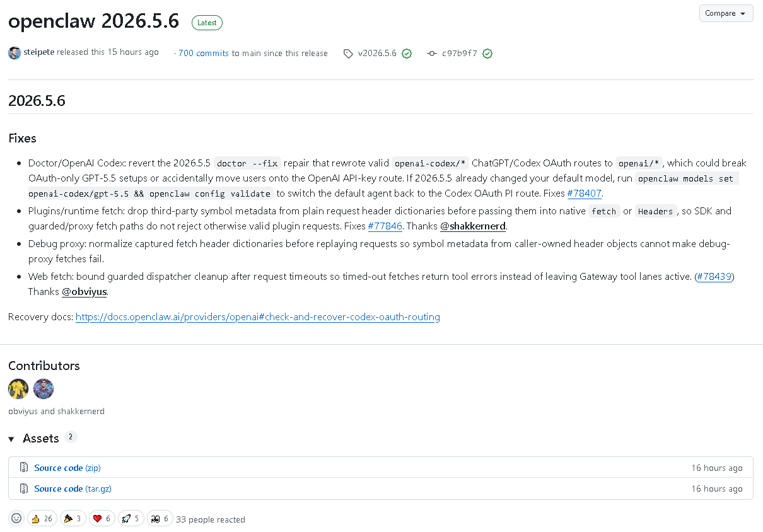
Task: Visit @shakkernerd profile mention
Action: 473,226
